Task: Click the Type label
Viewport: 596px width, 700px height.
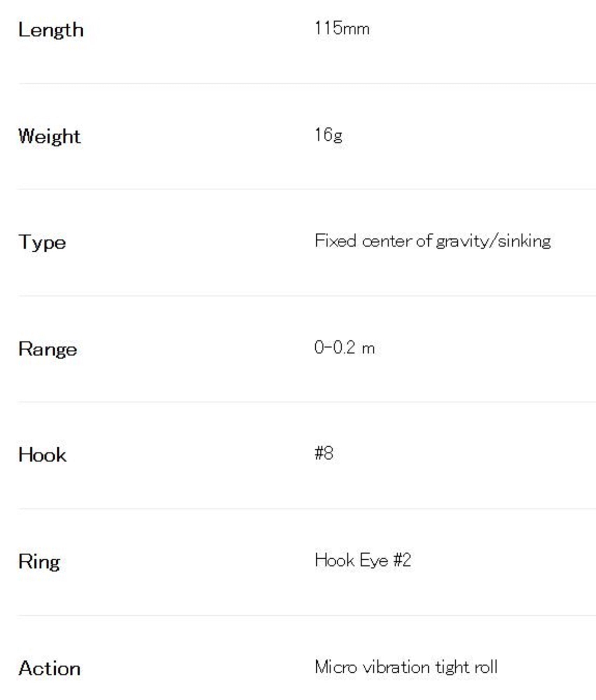Action: 42,243
